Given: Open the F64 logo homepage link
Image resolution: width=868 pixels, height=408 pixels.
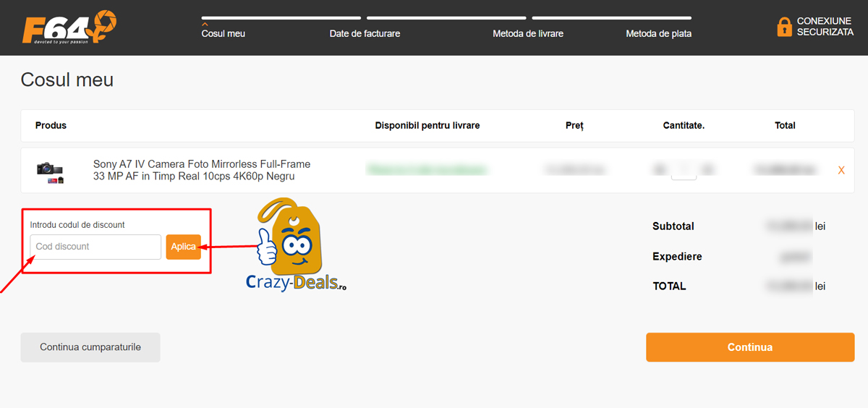Looking at the screenshot, I should (x=69, y=28).
